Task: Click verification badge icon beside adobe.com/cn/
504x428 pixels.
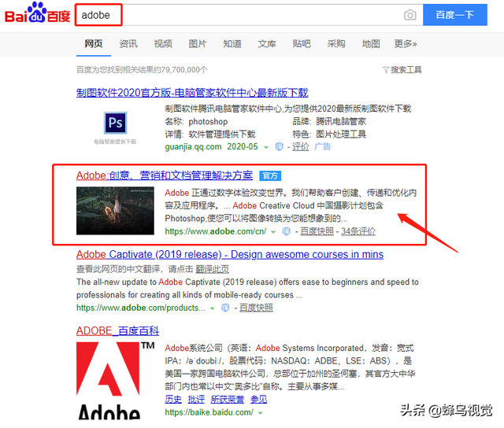Action: point(286,231)
